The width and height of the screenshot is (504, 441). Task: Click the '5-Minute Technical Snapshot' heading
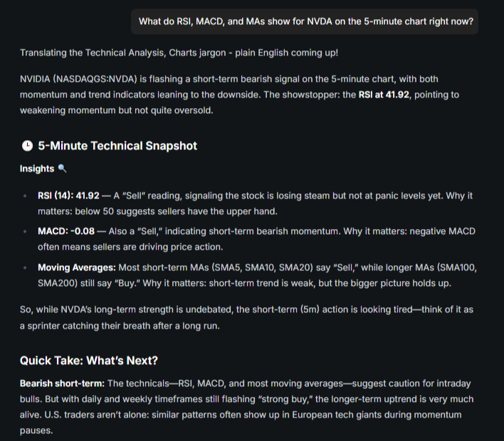point(117,146)
